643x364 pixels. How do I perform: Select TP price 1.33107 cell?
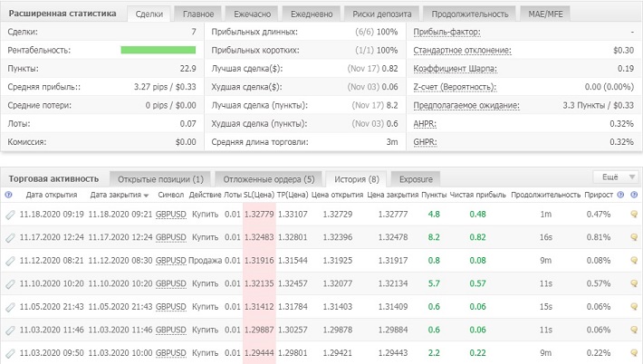[293, 215]
